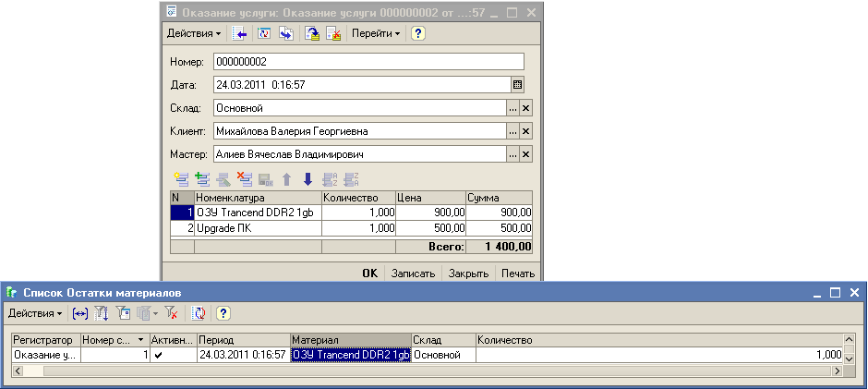Click the Номенклатура column header
The image size is (868, 389).
point(258,198)
